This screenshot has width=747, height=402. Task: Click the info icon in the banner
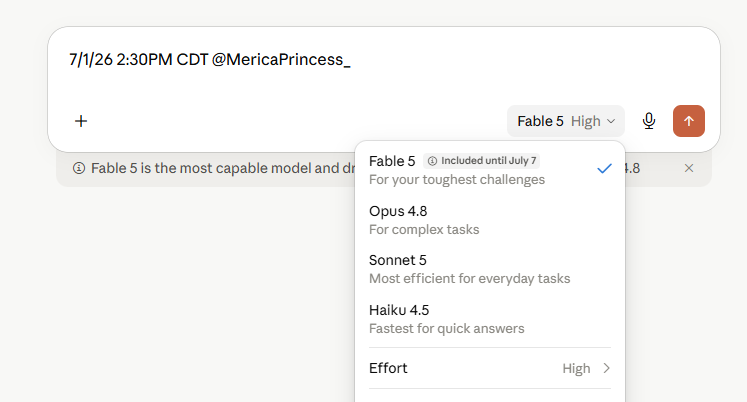point(79,168)
